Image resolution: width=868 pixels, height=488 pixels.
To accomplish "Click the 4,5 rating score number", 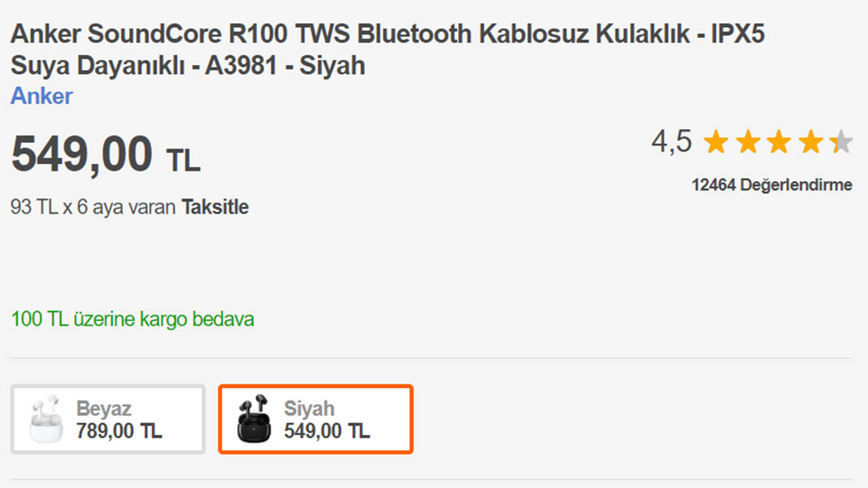I will coord(671,142).
